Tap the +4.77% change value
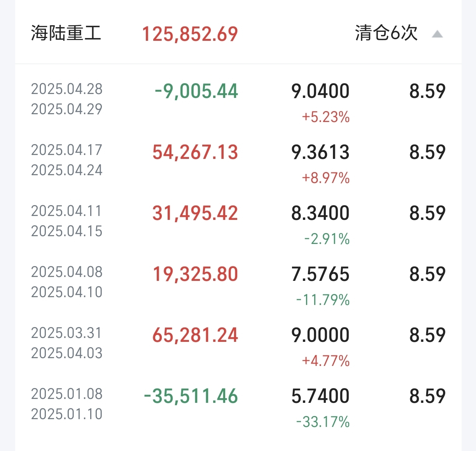476x451 pixels. [326, 361]
